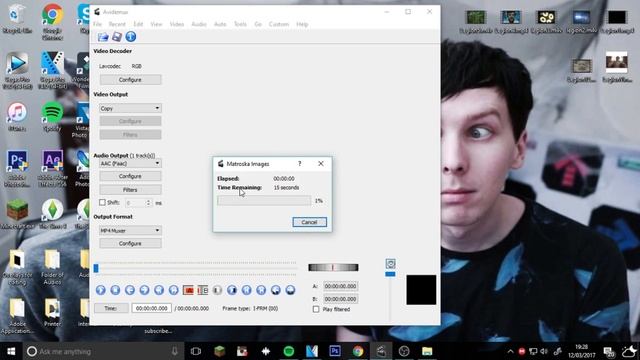640x360 pixels.
Task: Click the rightmost round navigation icon
Action: pyautogui.click(x=290, y=290)
